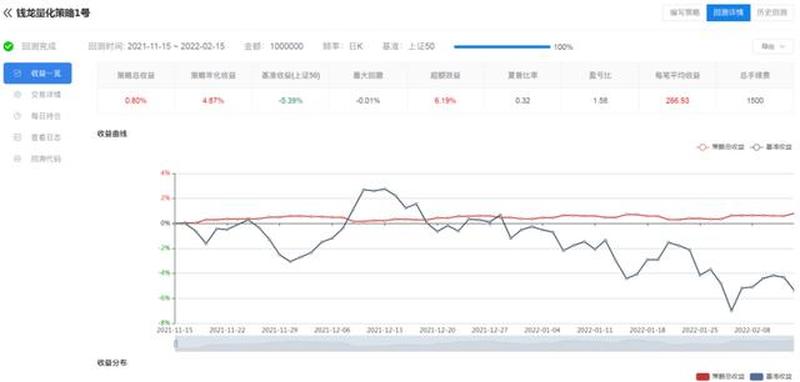Open 收益一览 in the sidebar
The height and width of the screenshot is (382, 800).
(37, 73)
